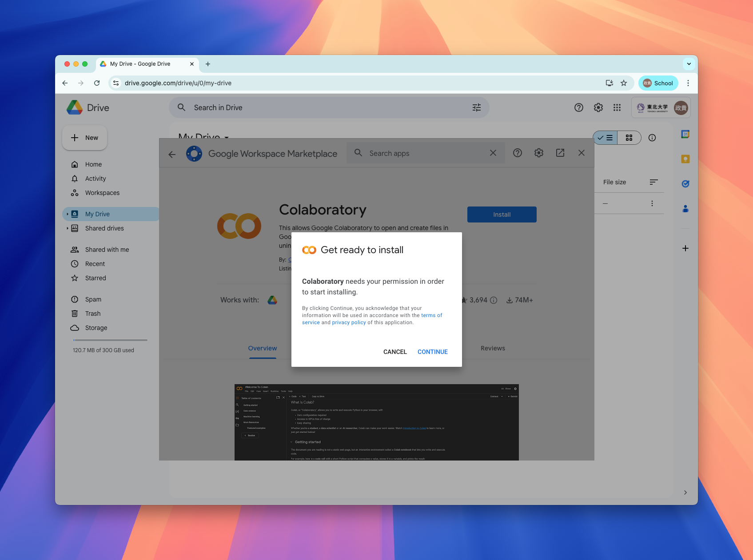Select the Overview tab

(x=263, y=348)
